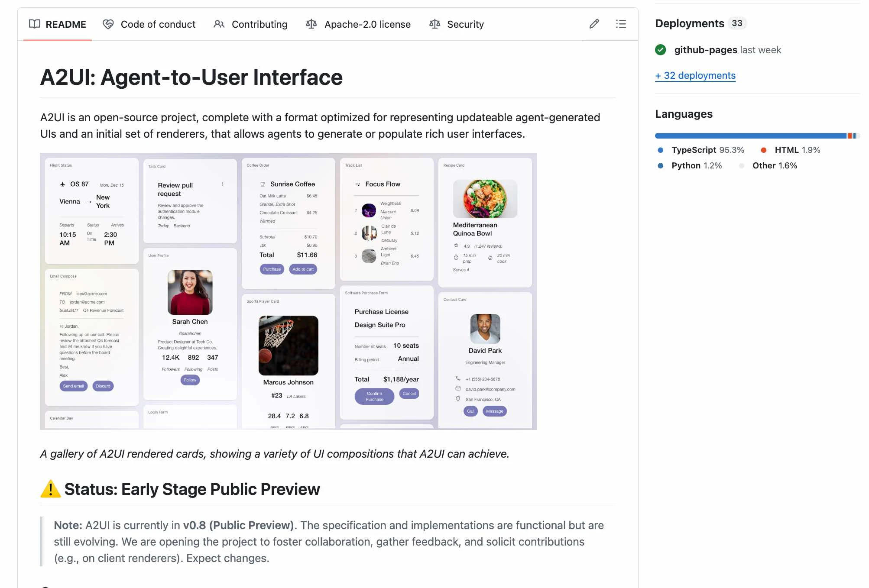869x588 pixels.
Task: Click the license scale icon
Action: (x=311, y=24)
